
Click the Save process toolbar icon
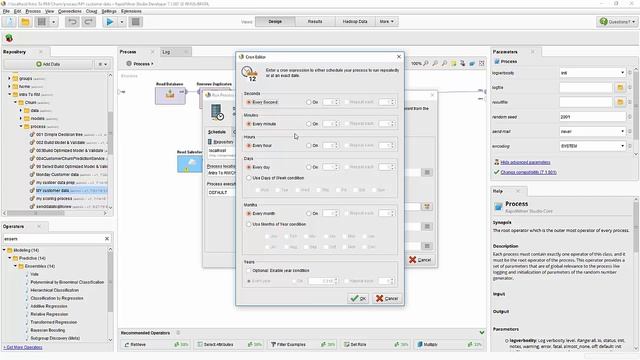[x=42, y=22]
